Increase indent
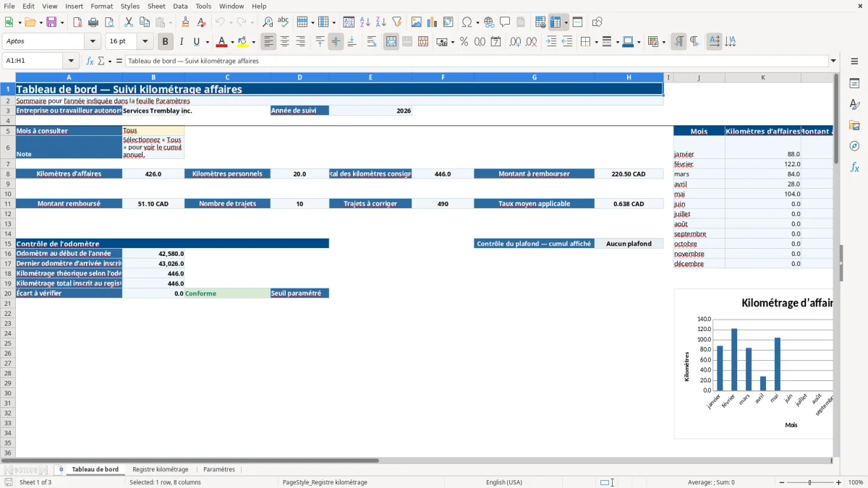 [551, 42]
